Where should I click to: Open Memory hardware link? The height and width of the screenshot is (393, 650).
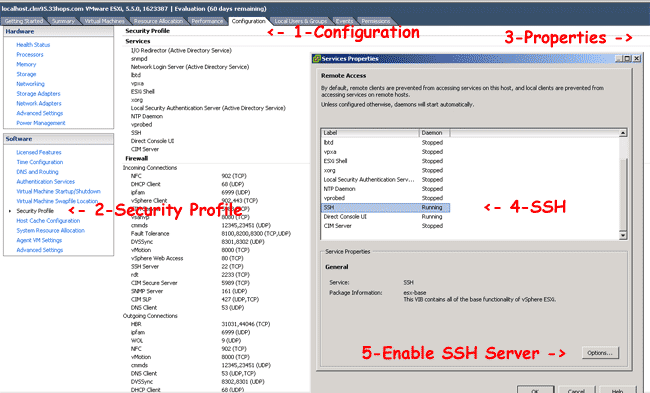[x=26, y=64]
